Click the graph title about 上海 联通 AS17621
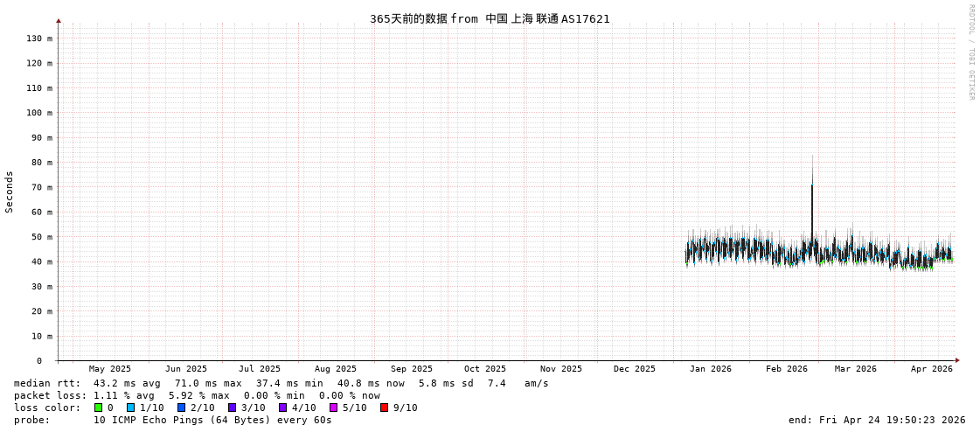 click(x=490, y=18)
